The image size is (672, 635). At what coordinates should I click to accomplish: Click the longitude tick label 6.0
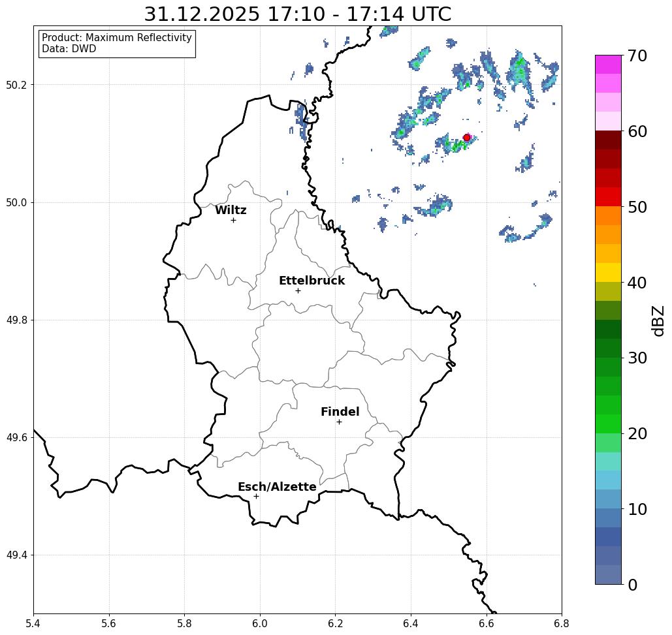click(260, 623)
